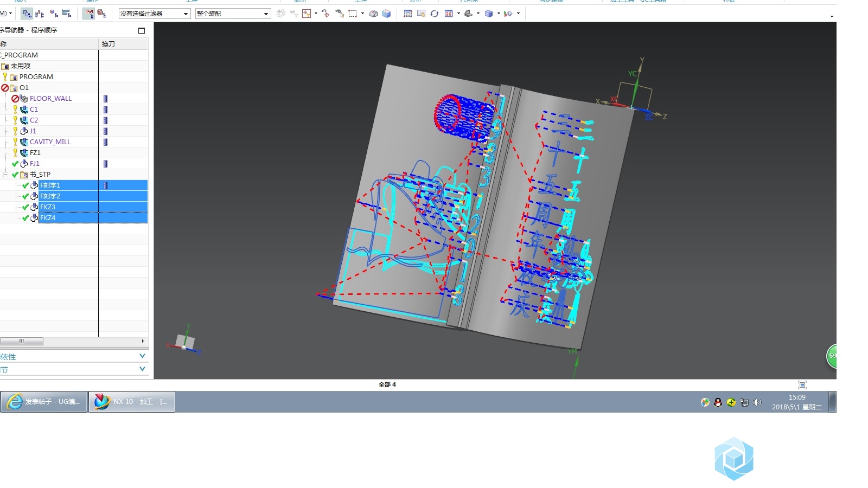Click the Pan view hand icon

click(x=421, y=14)
